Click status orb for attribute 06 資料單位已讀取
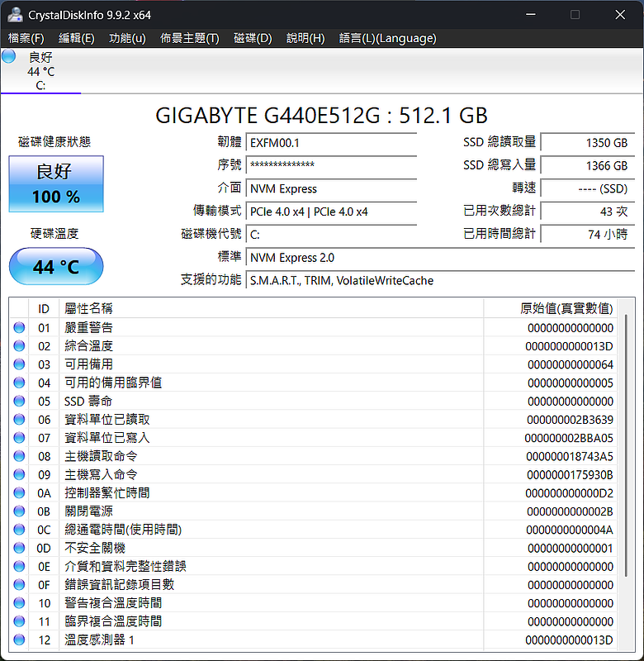The width and height of the screenshot is (644, 661). point(19,420)
